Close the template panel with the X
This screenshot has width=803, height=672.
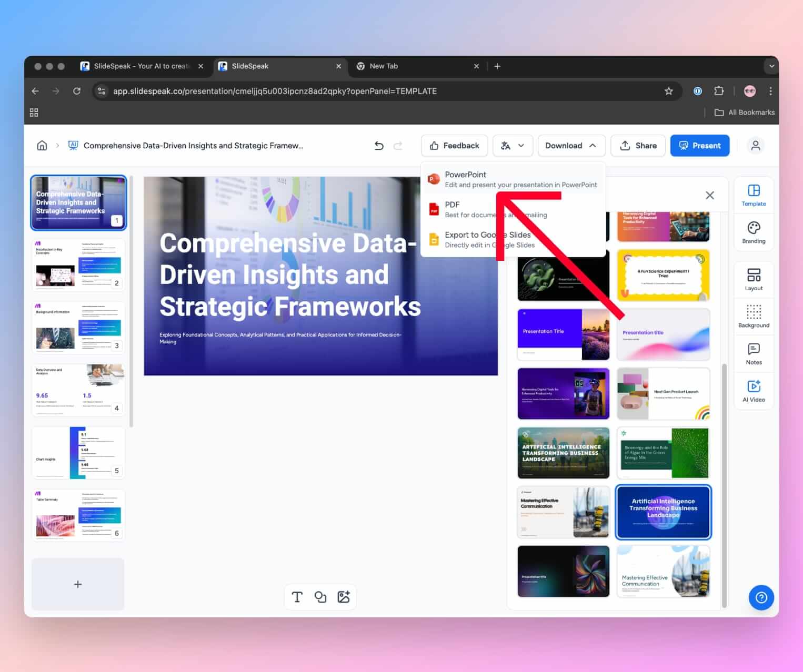(x=709, y=195)
